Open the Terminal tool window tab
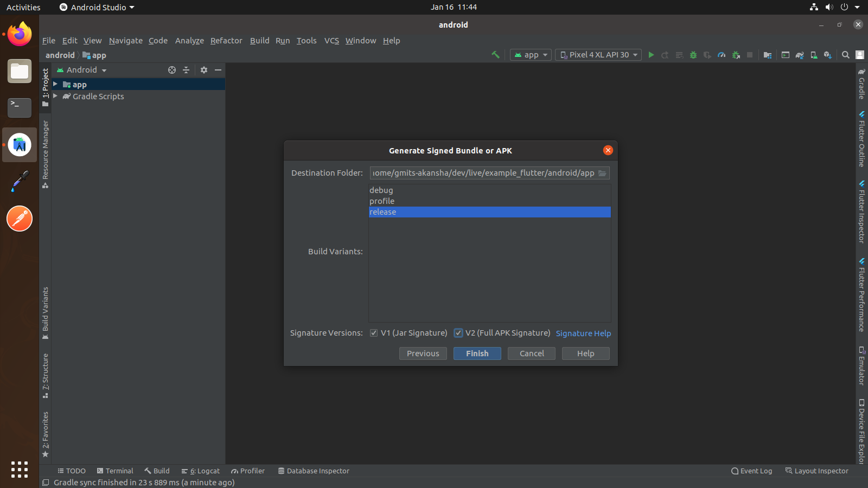The height and width of the screenshot is (488, 868). [x=115, y=471]
